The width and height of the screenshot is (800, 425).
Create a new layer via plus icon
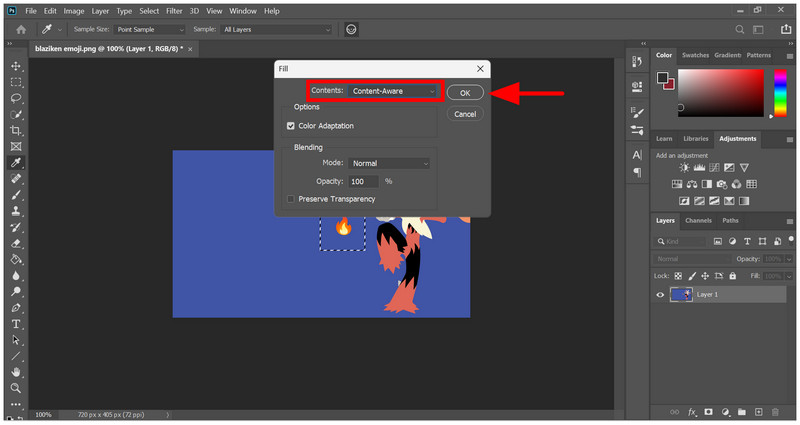(759, 412)
